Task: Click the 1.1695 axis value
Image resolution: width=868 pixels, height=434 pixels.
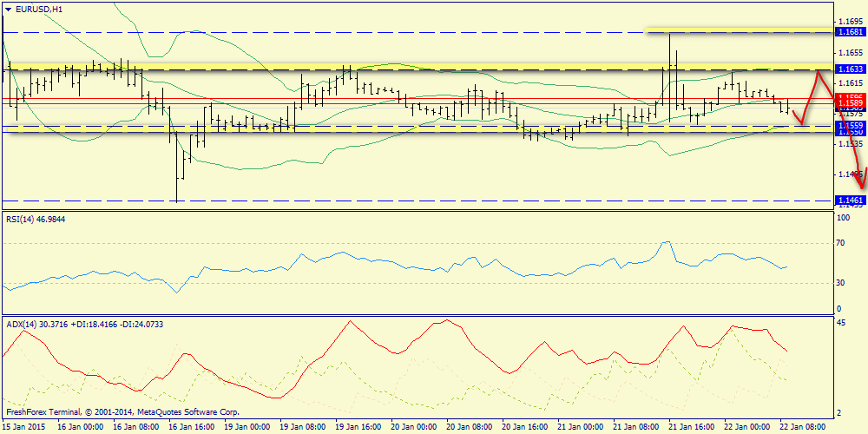Action: (x=852, y=21)
